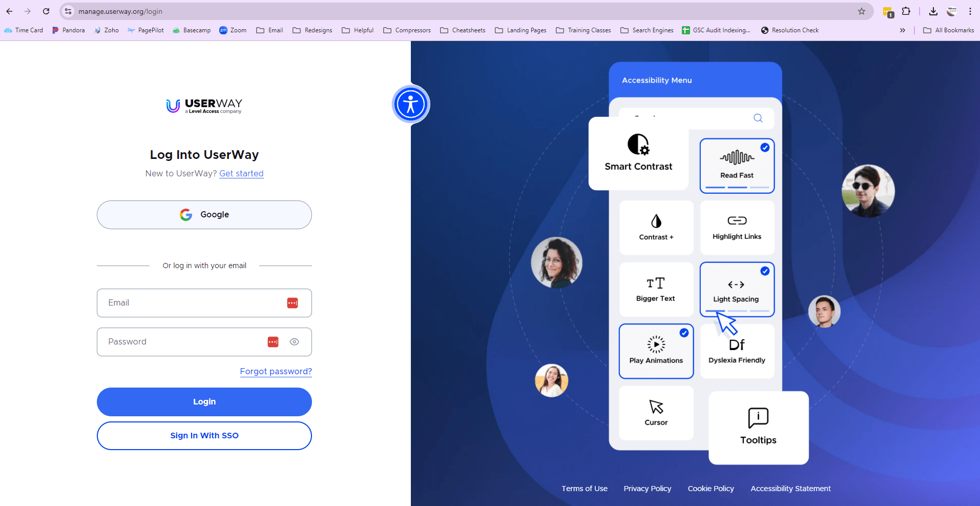Toggle the Read Fast option checkmark
The height and width of the screenshot is (506, 980).
click(764, 148)
